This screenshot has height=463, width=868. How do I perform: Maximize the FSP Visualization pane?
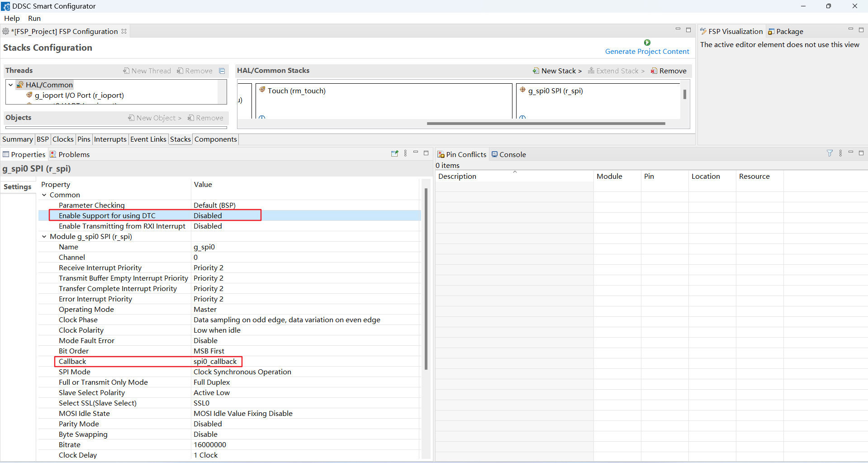(861, 29)
